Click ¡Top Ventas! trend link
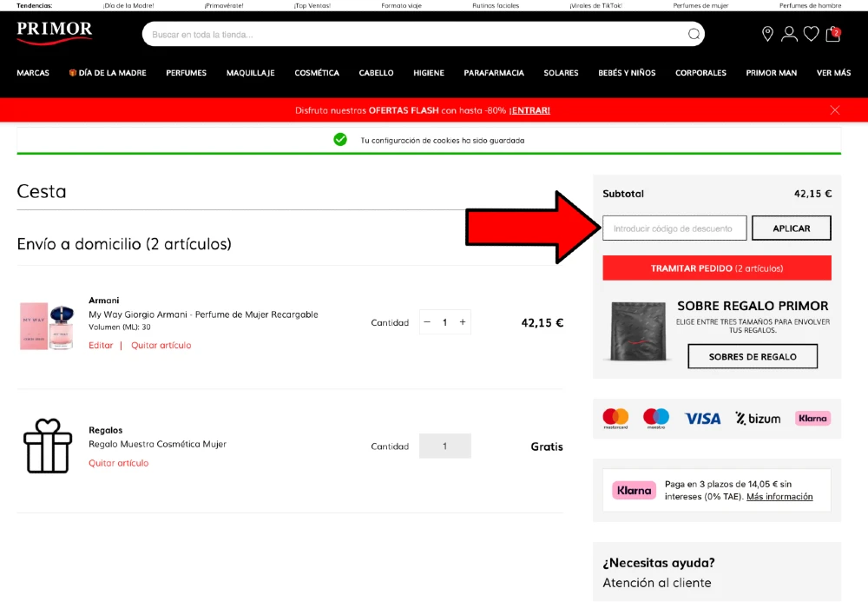 (312, 5)
